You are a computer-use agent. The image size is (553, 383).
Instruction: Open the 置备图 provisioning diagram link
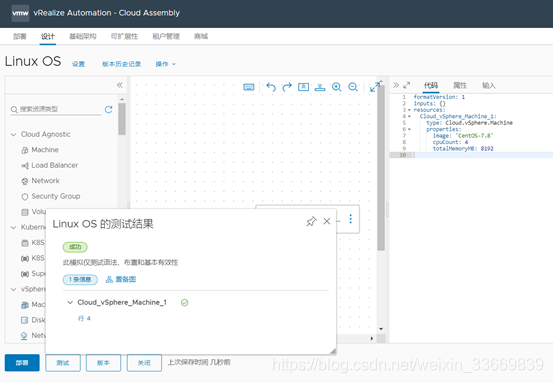(121, 280)
